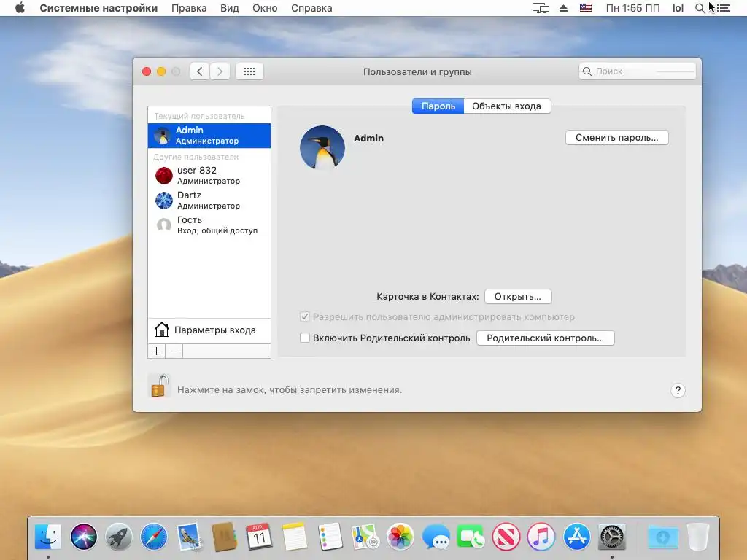Open help with the question mark button
Viewport: 747px width, 560px height.
pos(678,391)
